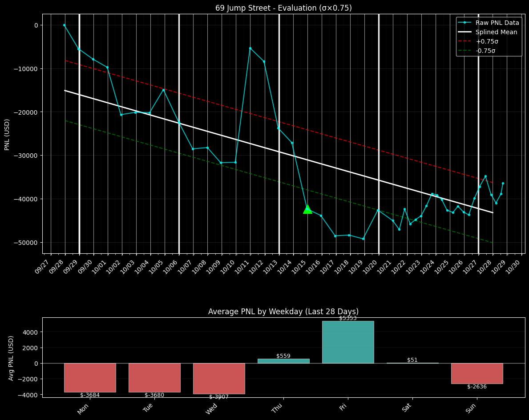Click the Splined Mean legend label
The image size is (529, 420).
coord(496,32)
